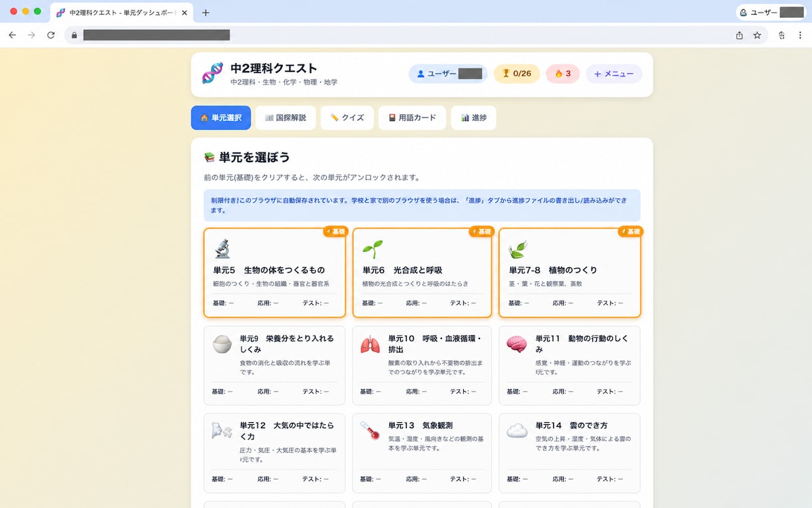Open 単元12 大気の中ではたらく力 card
Image resolution: width=812 pixels, height=508 pixels.
[274, 453]
